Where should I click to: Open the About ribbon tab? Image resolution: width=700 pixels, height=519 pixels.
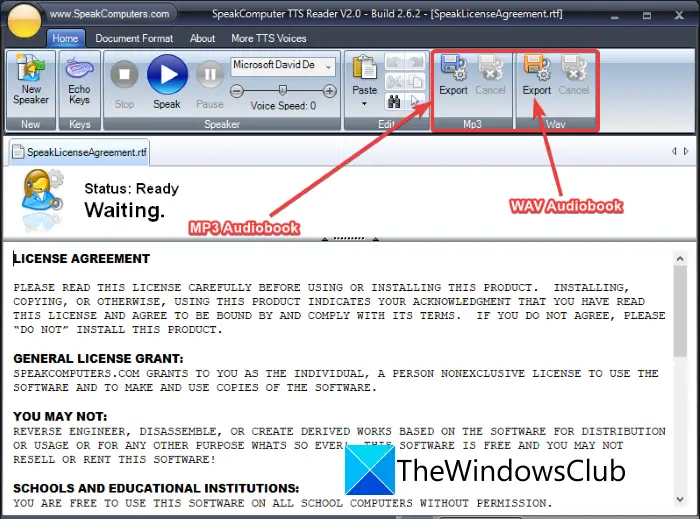point(202,38)
